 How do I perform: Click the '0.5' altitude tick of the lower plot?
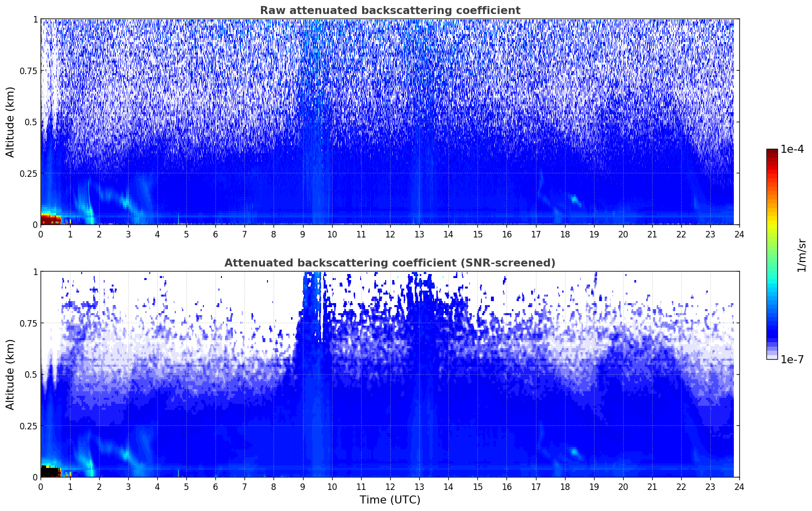(31, 374)
